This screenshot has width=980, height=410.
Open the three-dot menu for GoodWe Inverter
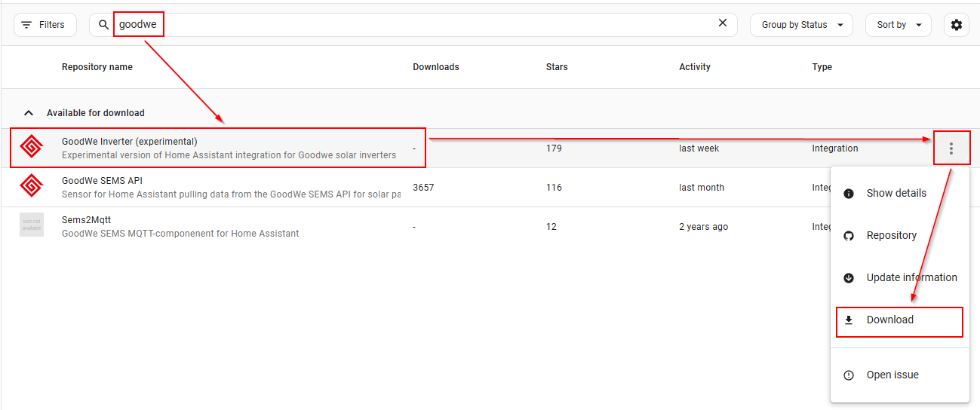tap(951, 148)
